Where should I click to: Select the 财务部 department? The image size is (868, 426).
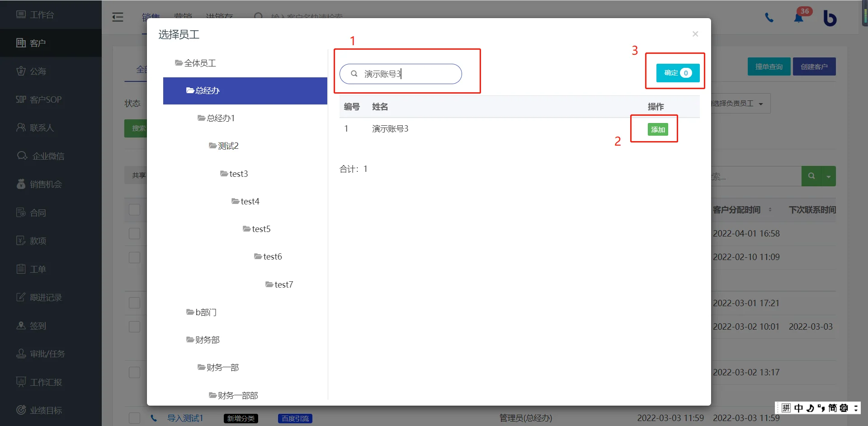203,340
